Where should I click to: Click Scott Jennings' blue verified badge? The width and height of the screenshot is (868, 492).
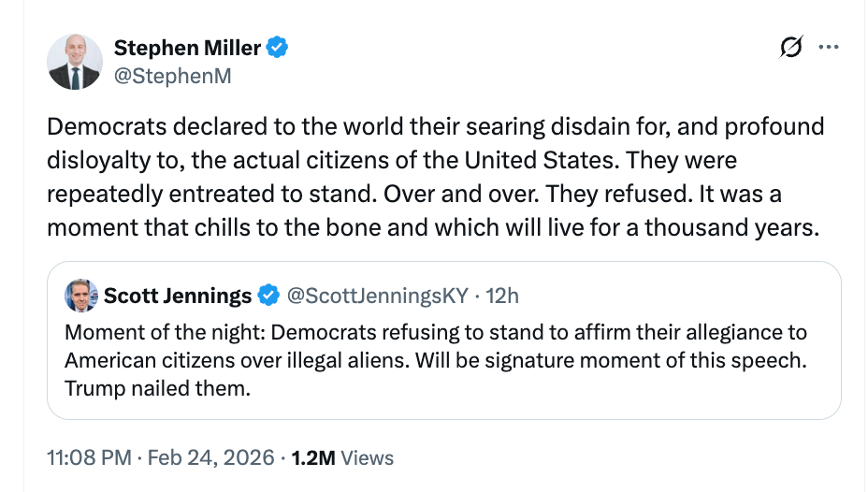pyautogui.click(x=268, y=296)
